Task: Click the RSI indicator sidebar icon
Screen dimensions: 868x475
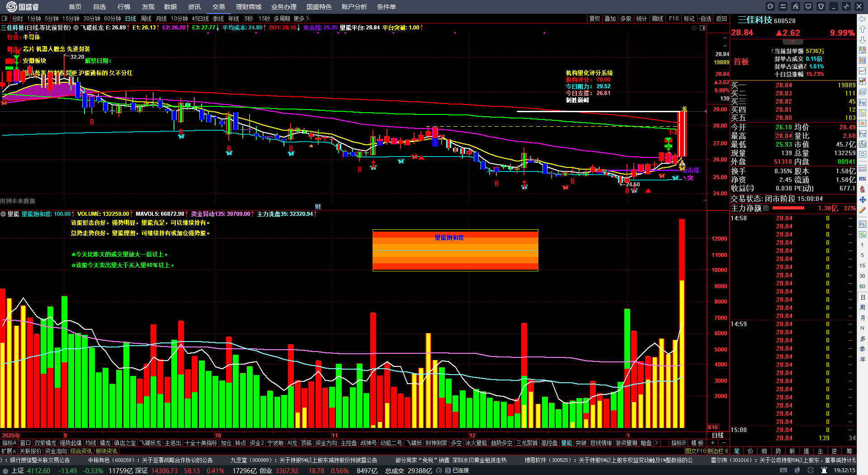Action: (x=863, y=179)
